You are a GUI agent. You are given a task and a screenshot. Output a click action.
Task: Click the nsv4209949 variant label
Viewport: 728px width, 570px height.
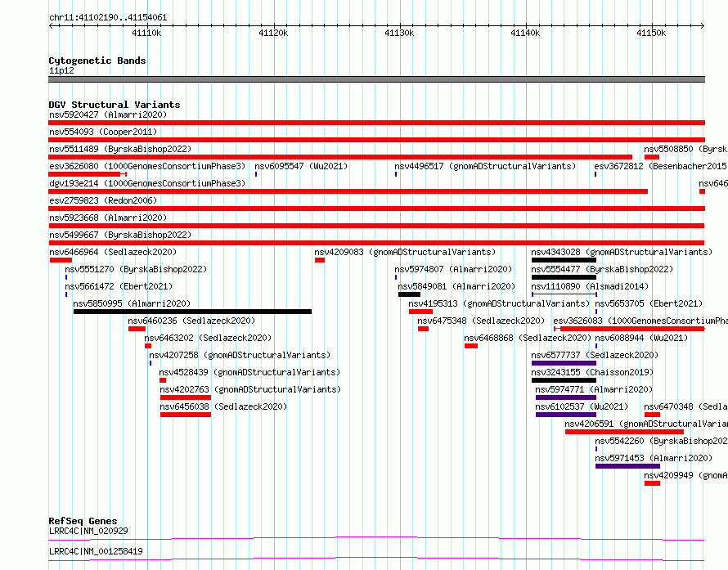coord(685,475)
